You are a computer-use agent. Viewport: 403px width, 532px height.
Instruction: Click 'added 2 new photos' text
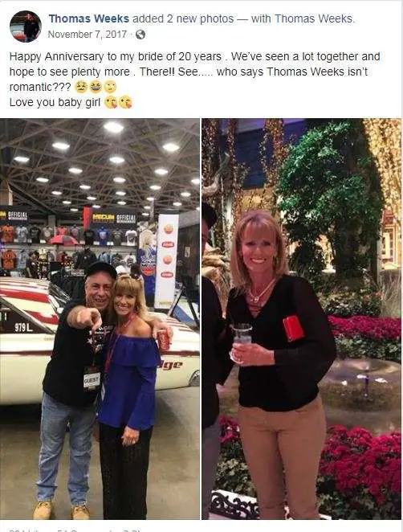183,18
